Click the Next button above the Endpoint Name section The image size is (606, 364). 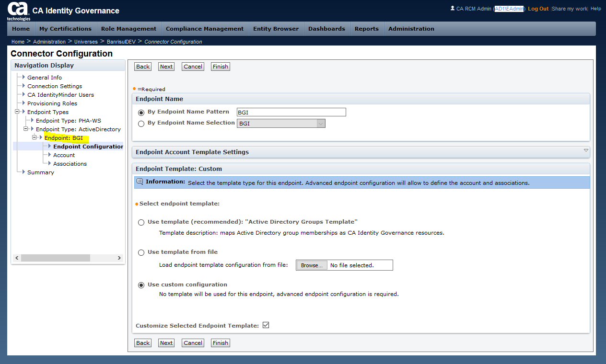[x=166, y=67]
